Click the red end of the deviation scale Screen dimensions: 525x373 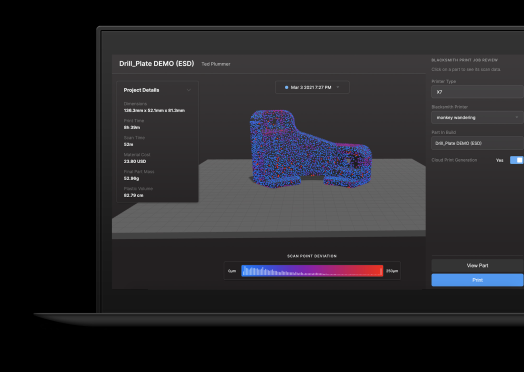[x=377, y=271]
